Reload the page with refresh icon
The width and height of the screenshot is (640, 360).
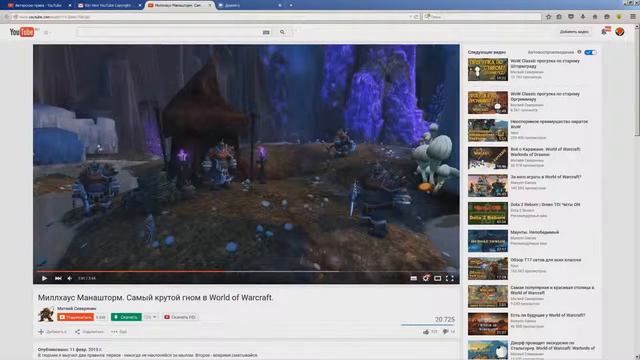416,17
